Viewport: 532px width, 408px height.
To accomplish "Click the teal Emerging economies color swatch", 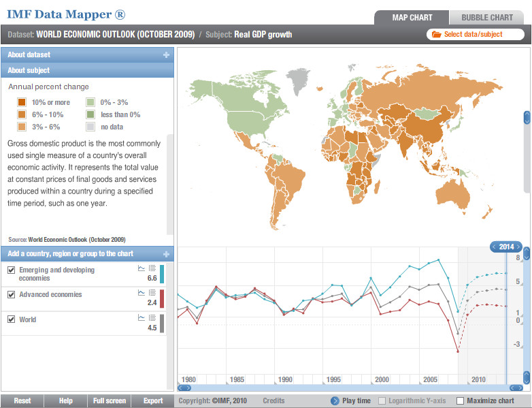I will click(x=162, y=274).
